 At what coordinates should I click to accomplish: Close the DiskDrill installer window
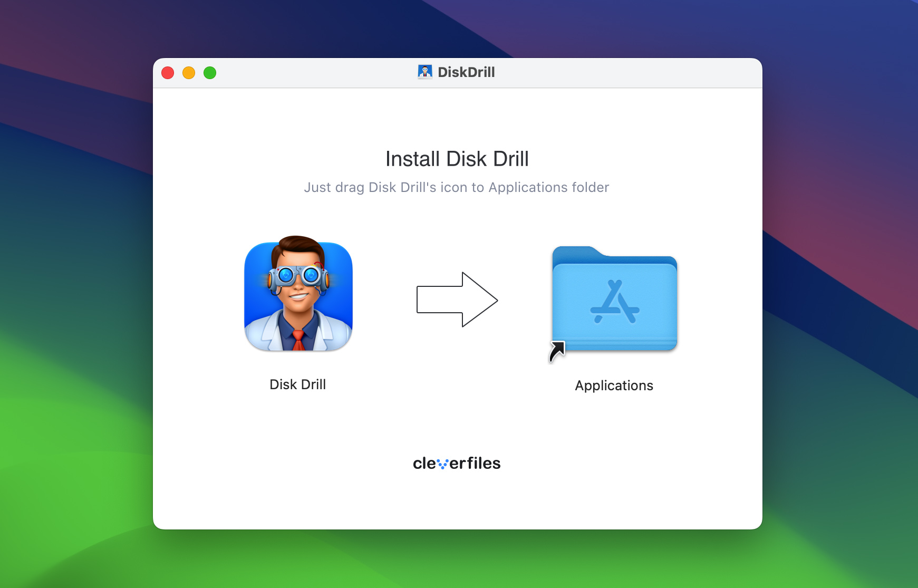coord(168,73)
